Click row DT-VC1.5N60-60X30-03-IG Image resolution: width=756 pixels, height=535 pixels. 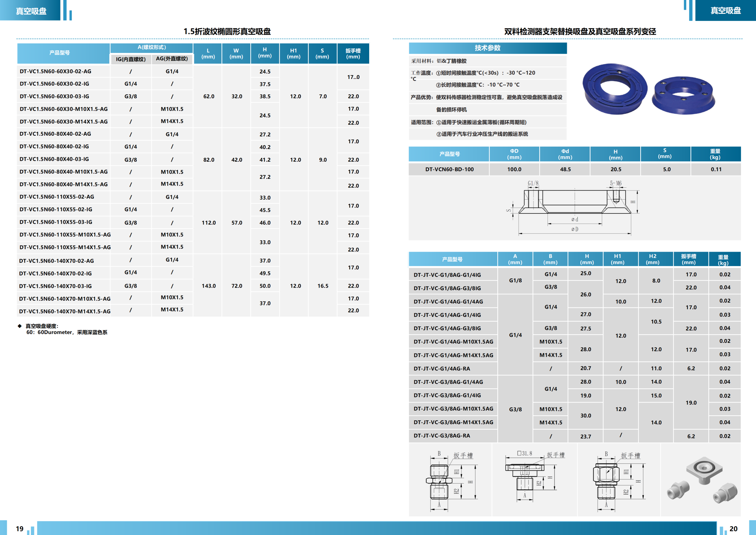pyautogui.click(x=193, y=96)
